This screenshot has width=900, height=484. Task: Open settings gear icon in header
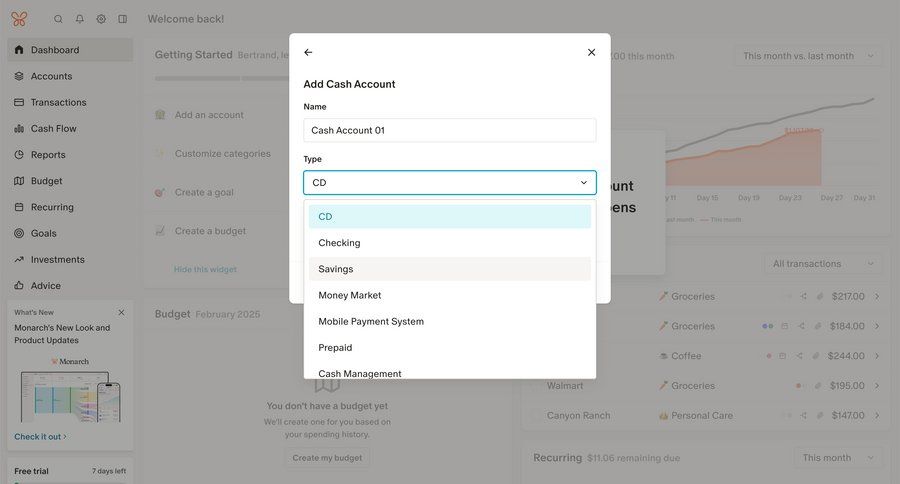click(x=101, y=19)
